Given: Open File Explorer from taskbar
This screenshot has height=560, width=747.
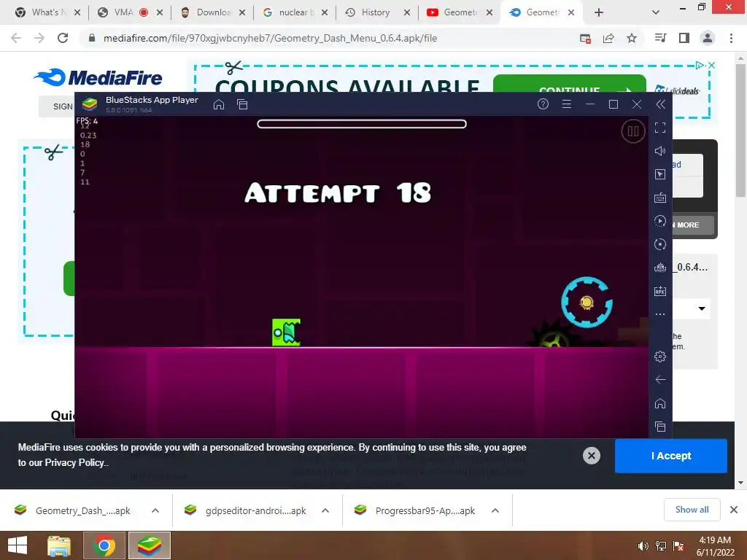Looking at the screenshot, I should coord(59,545).
